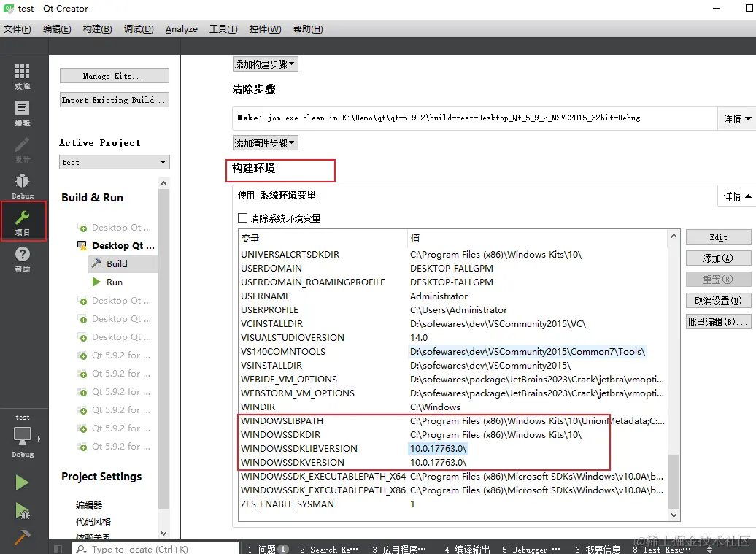
Task: Open Help (帮助) menu
Action: pos(308,29)
